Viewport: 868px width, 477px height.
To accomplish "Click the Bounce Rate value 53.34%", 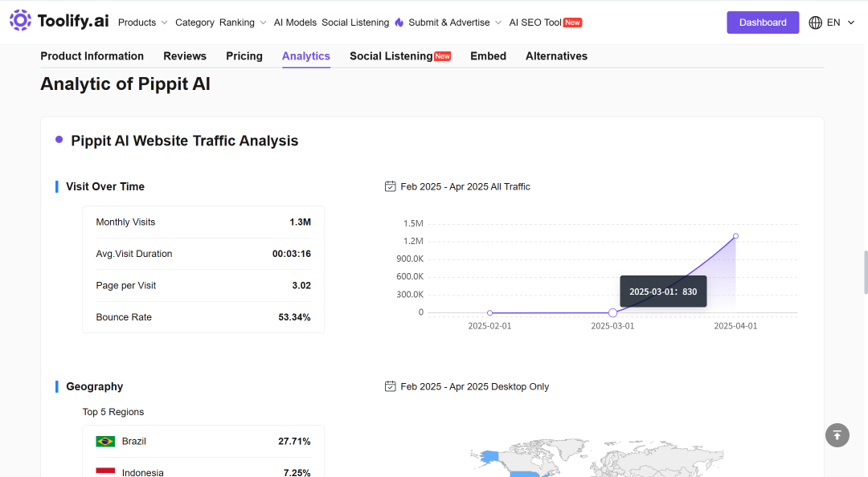I will pyautogui.click(x=294, y=317).
